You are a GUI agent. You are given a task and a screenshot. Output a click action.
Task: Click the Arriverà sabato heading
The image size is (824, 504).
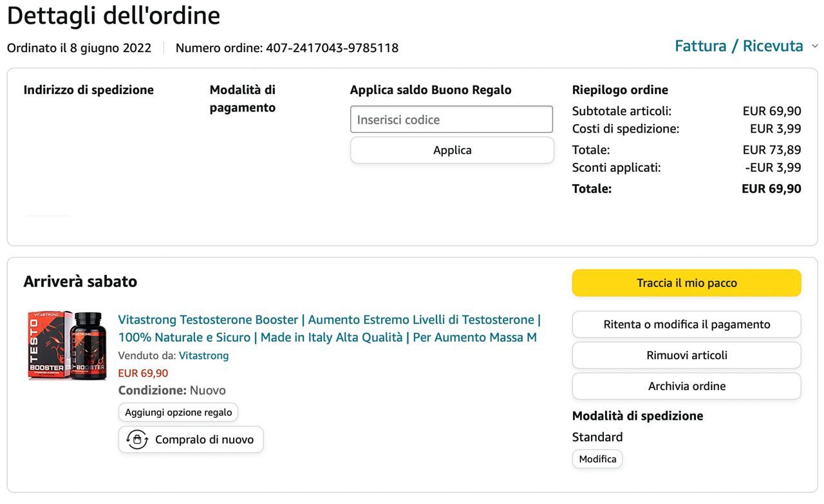click(80, 282)
